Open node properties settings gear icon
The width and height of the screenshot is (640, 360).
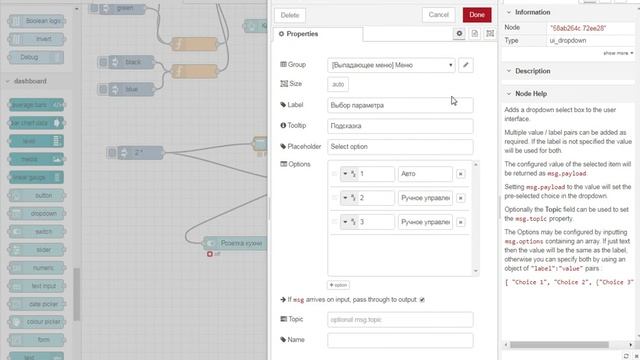pyautogui.click(x=459, y=34)
